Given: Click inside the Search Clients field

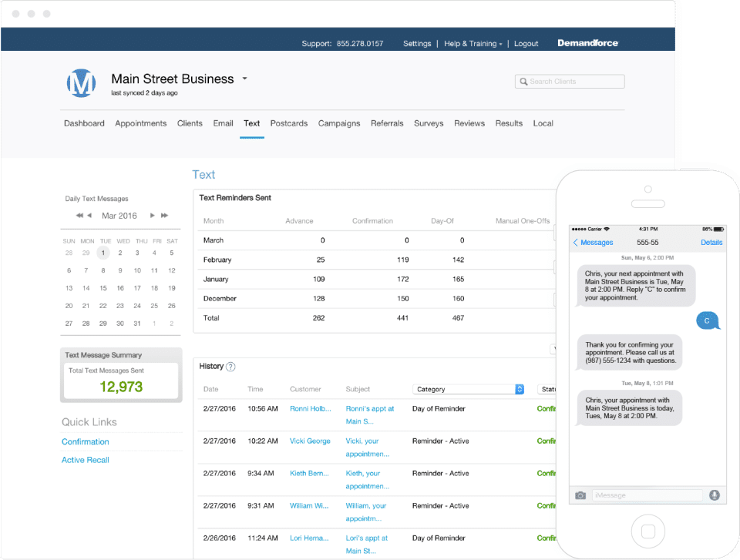Looking at the screenshot, I should click(x=574, y=82).
